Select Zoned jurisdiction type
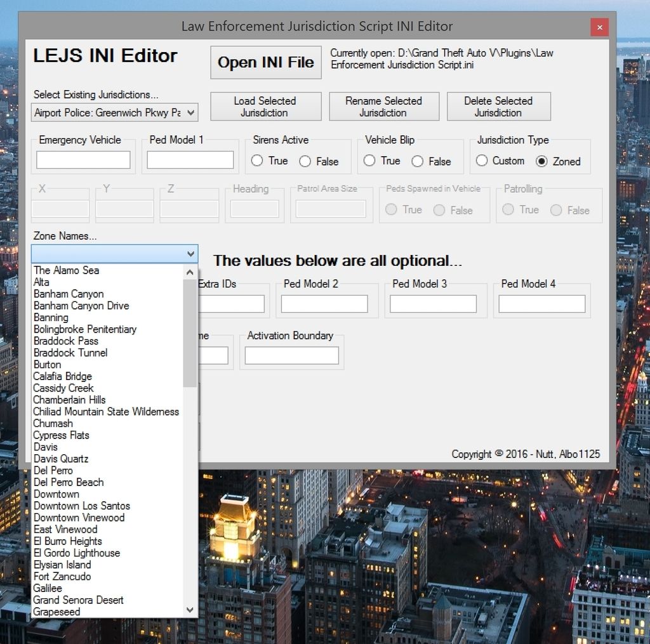This screenshot has height=644, width=650. pos(541,161)
